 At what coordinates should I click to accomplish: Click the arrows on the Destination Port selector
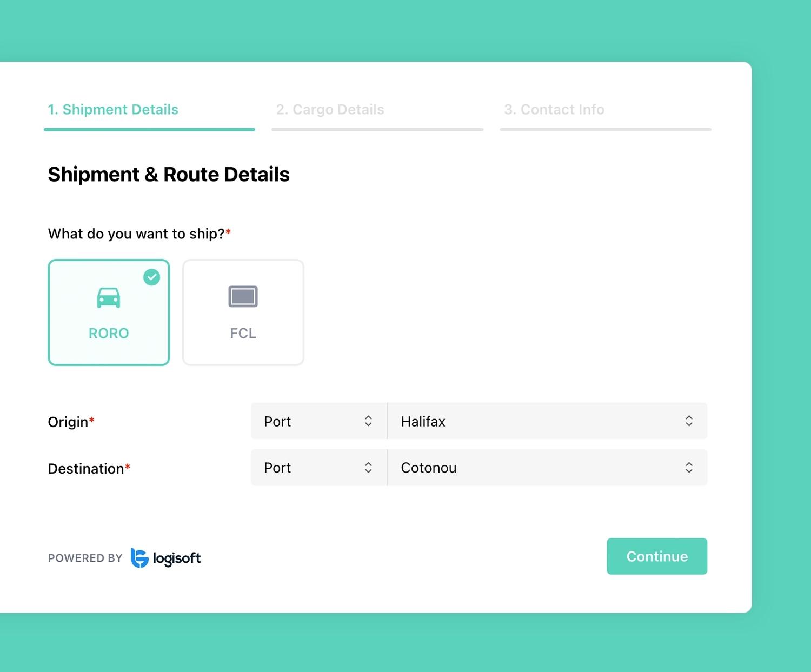click(368, 468)
